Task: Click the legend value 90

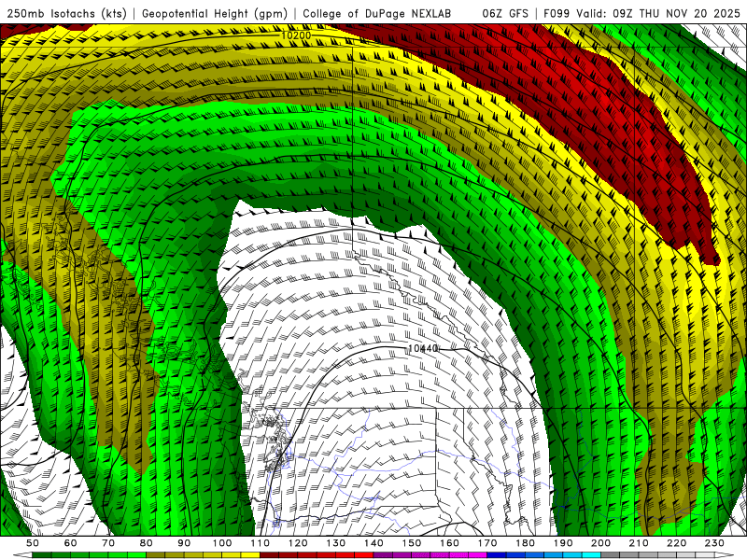Action: tap(184, 543)
